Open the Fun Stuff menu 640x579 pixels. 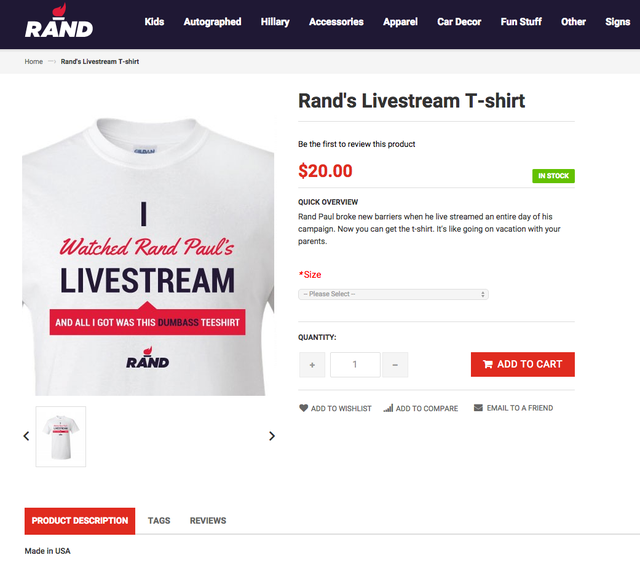(x=521, y=22)
